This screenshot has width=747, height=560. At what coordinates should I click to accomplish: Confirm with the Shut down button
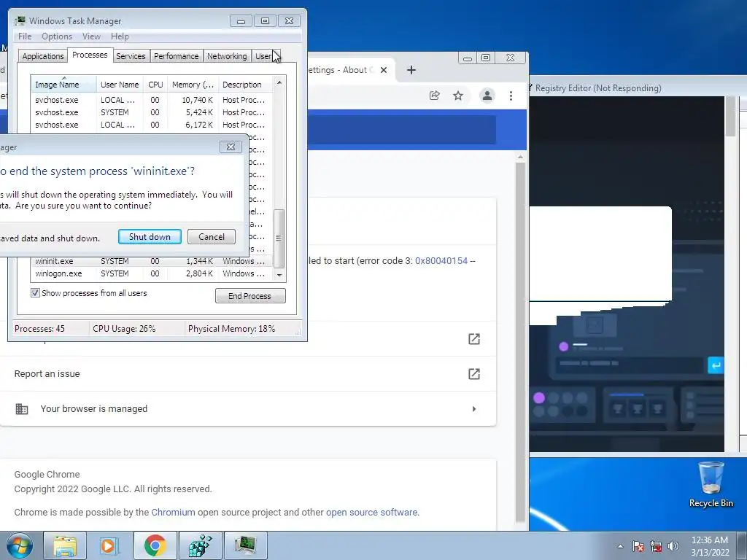click(150, 237)
